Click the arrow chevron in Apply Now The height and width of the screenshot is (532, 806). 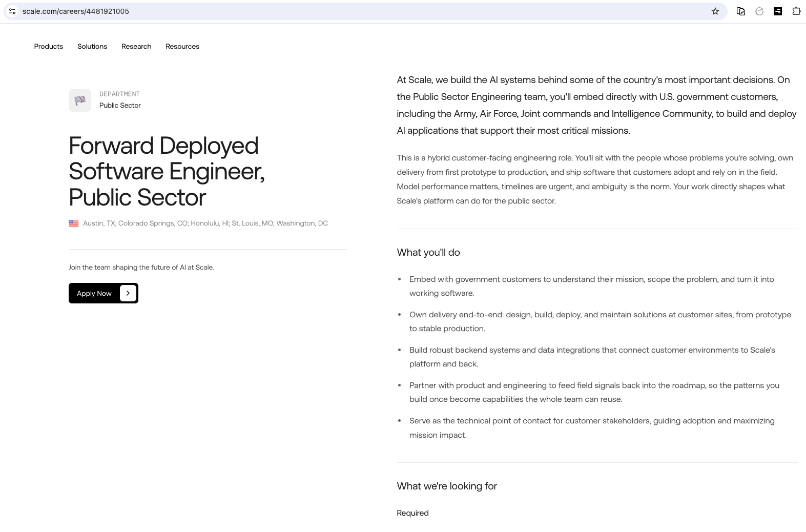point(128,293)
